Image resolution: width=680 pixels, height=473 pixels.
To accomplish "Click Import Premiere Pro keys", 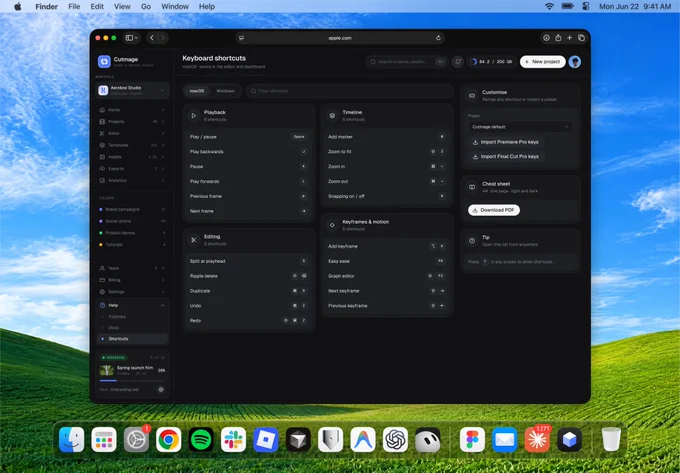I will pyautogui.click(x=506, y=142).
